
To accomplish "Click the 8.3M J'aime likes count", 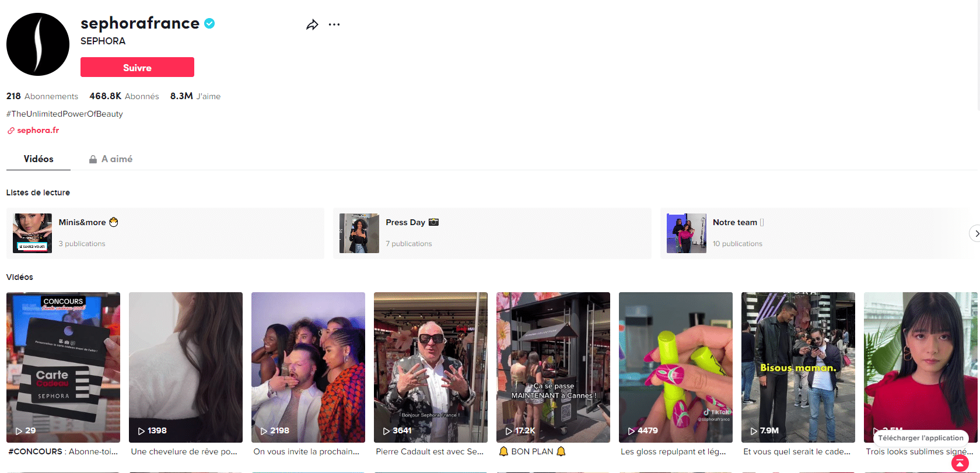I will click(195, 96).
